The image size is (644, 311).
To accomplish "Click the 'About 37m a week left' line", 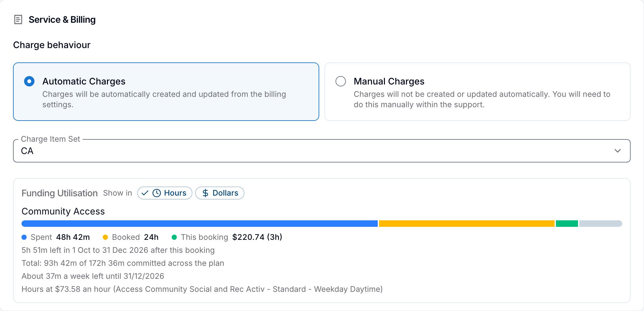I will (93, 276).
